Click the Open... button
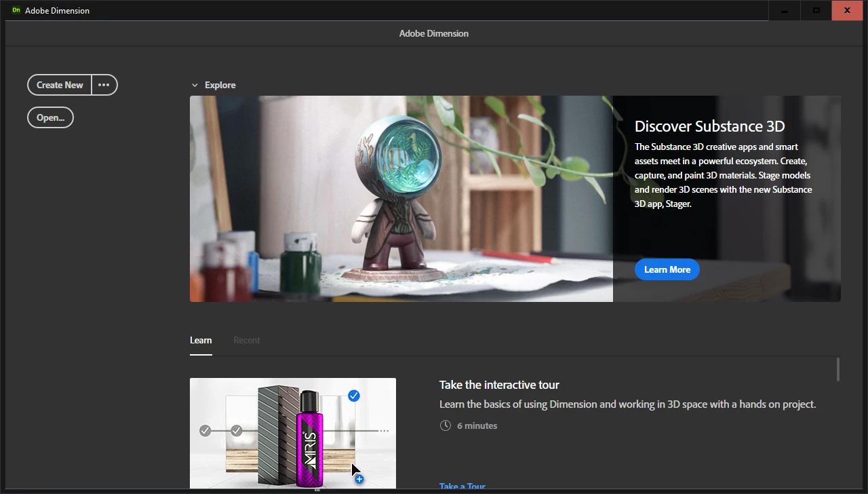 [50, 117]
